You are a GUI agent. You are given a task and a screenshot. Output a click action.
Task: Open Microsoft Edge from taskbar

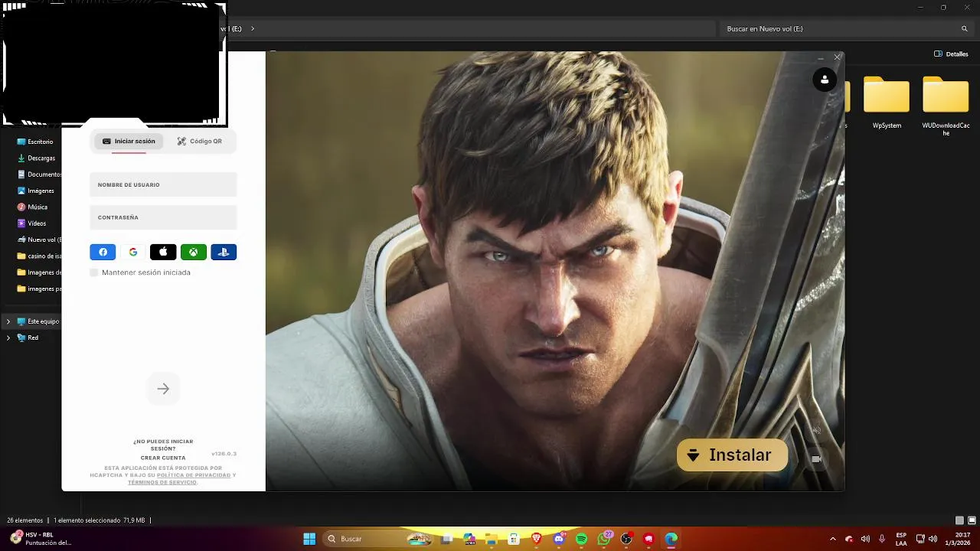pos(671,539)
